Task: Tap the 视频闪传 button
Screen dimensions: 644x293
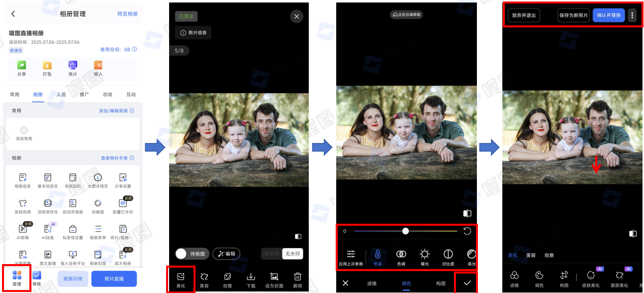Action: 73,279
